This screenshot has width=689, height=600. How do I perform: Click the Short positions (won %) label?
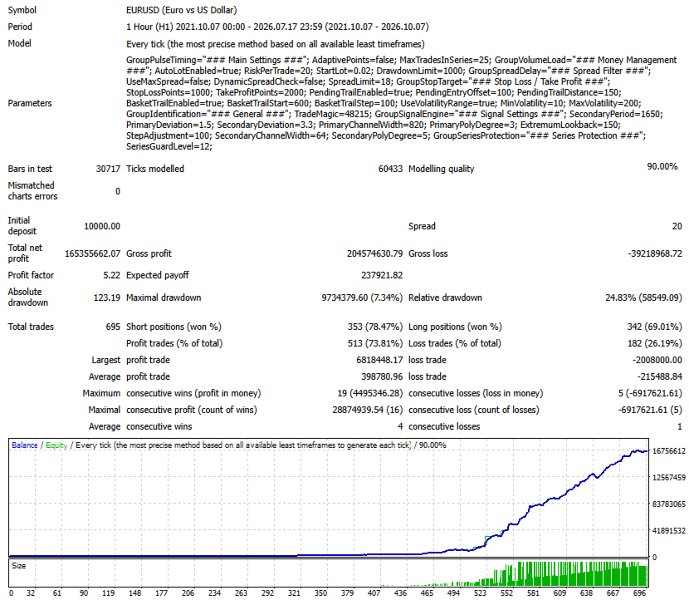pyautogui.click(x=174, y=327)
